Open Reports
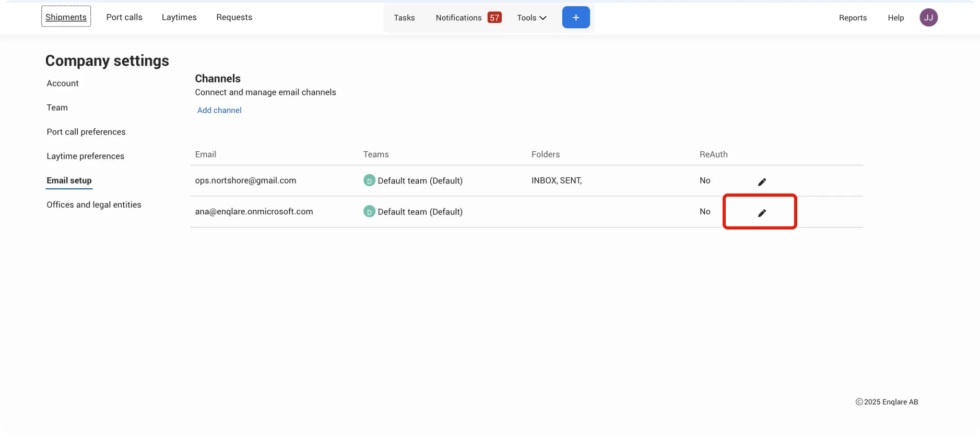Viewport: 980px width, 435px height. tap(853, 18)
